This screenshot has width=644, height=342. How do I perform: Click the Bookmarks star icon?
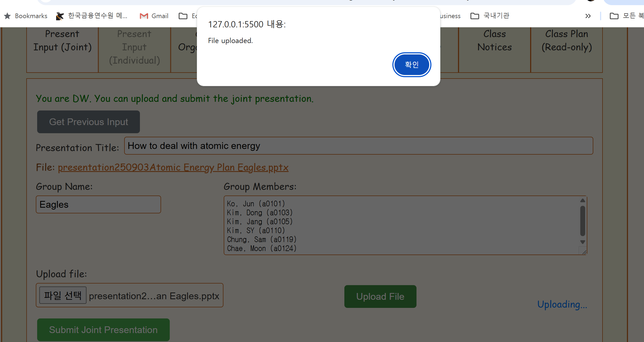pyautogui.click(x=7, y=16)
